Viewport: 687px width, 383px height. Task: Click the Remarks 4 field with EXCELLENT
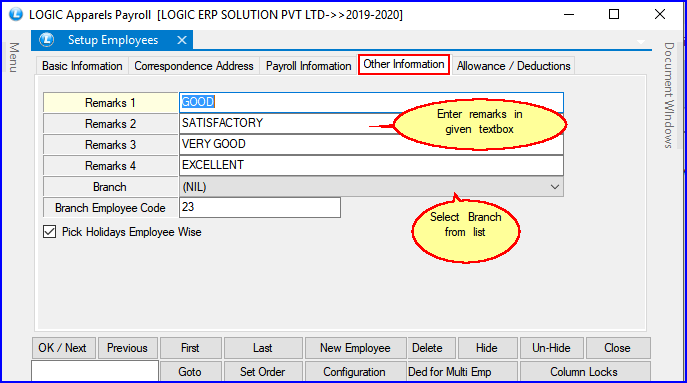coord(371,165)
